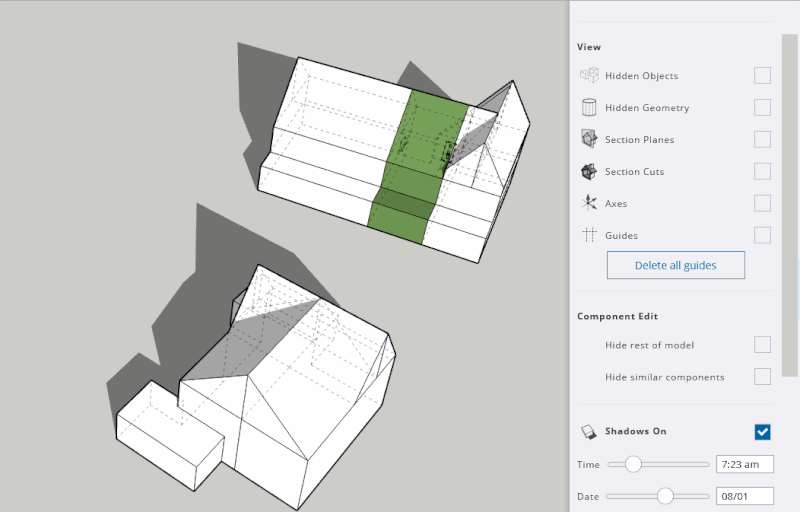
Task: Click the Hidden Geometry cylinder icon
Action: pos(589,108)
